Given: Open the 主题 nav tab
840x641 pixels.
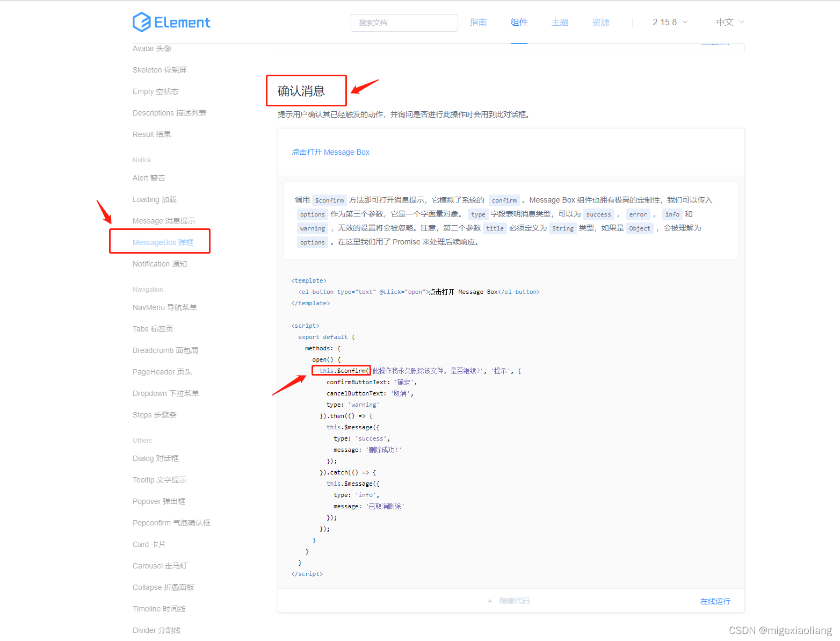Looking at the screenshot, I should (560, 22).
